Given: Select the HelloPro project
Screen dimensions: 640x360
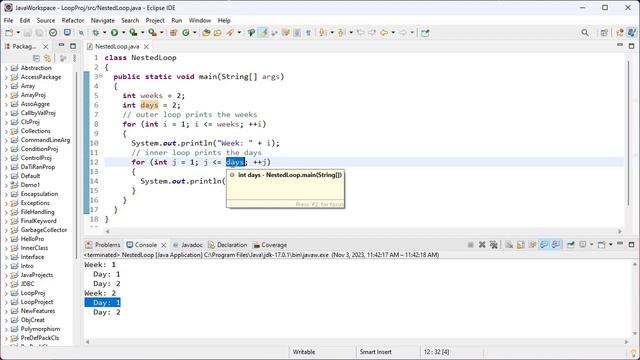Looking at the screenshot, I should [x=32, y=239].
